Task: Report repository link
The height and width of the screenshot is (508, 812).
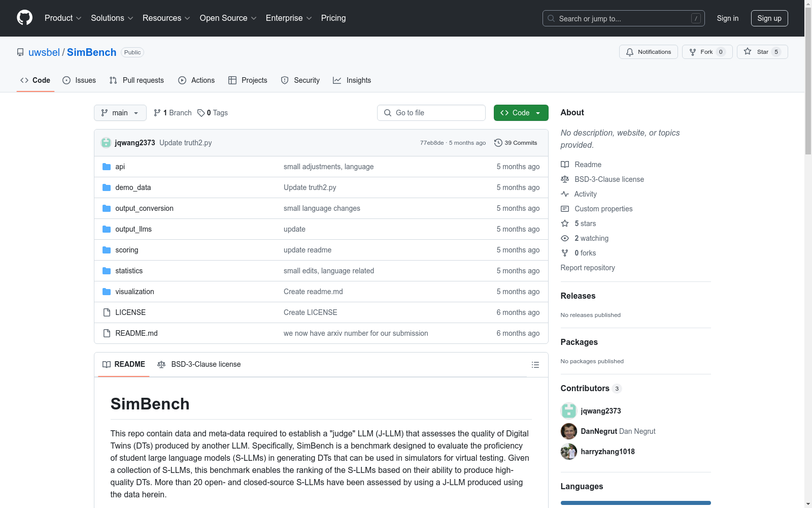Action: [588, 268]
